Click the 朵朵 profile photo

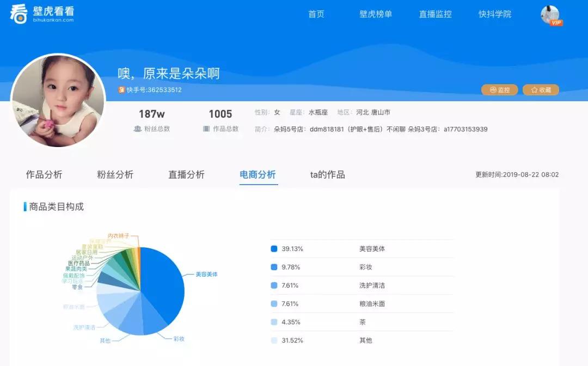58,101
